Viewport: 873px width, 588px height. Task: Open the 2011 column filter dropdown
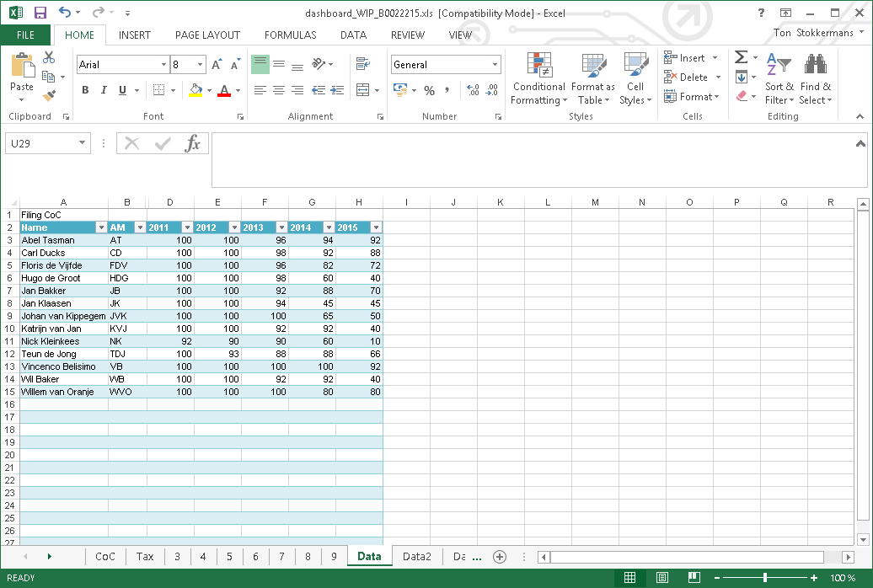click(188, 227)
